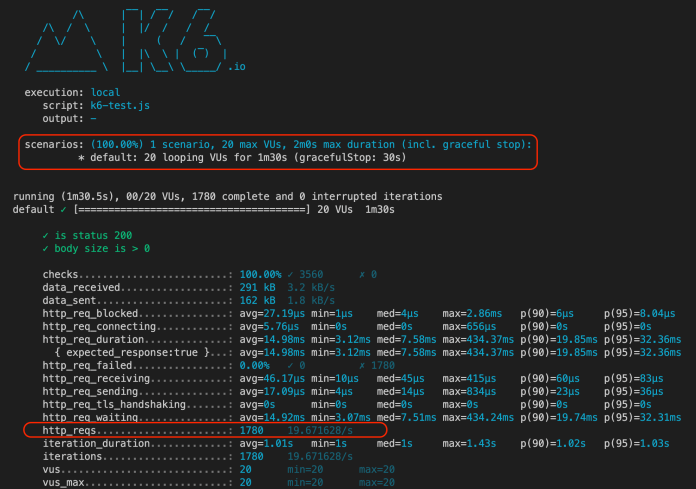Select the '162 kB' data sent value
The height and width of the screenshot is (489, 696).
coord(257,300)
